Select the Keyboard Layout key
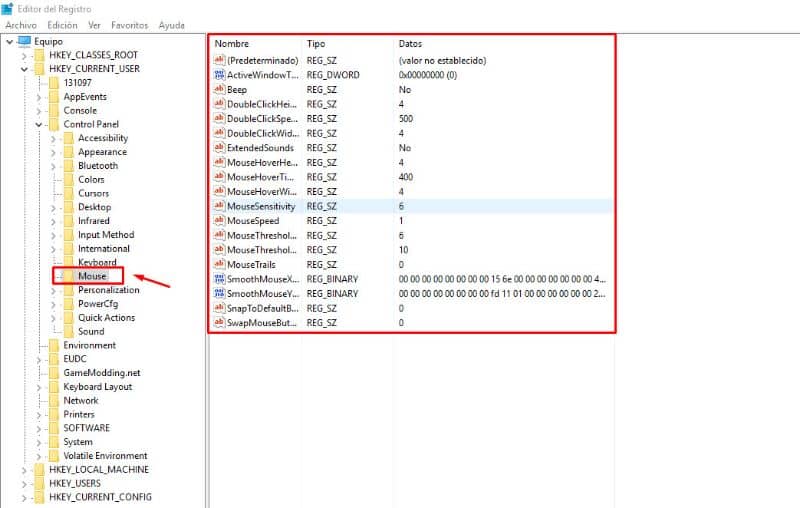The width and height of the screenshot is (800, 508). pyautogui.click(x=98, y=386)
